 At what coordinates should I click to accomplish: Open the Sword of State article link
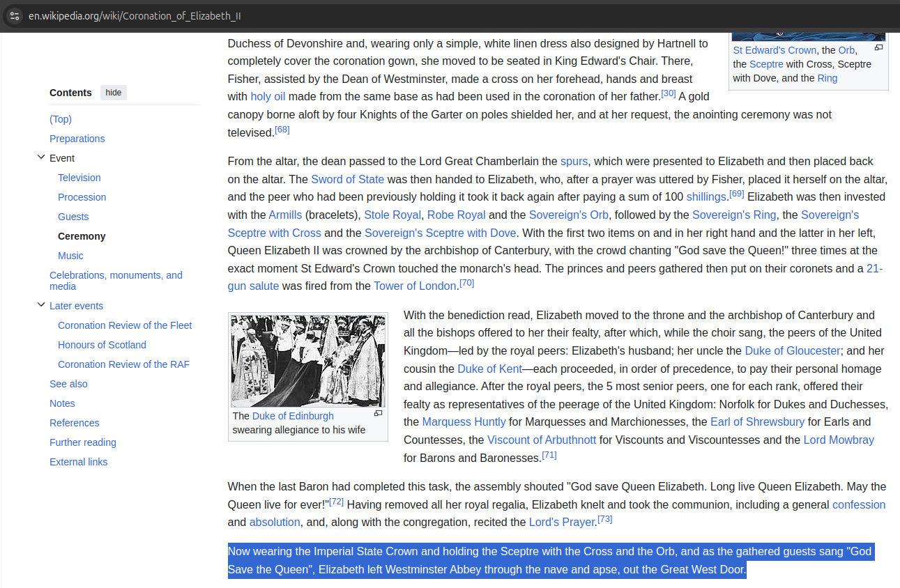(347, 179)
